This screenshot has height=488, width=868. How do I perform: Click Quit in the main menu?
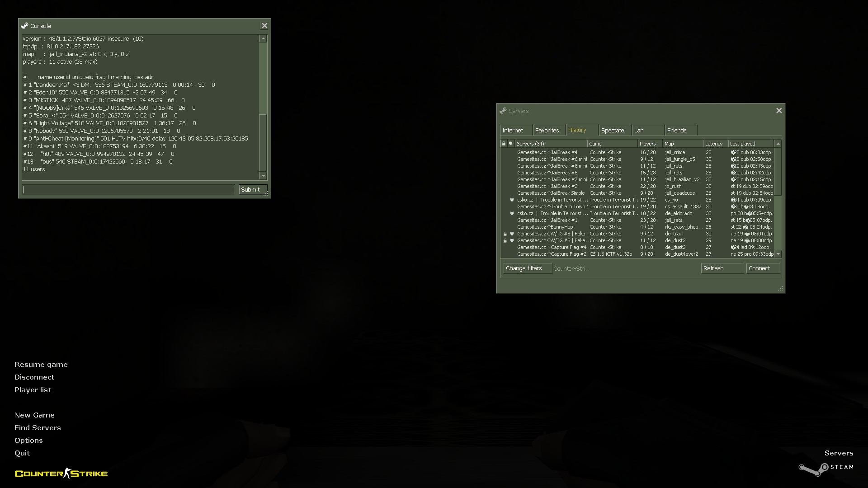[22, 453]
